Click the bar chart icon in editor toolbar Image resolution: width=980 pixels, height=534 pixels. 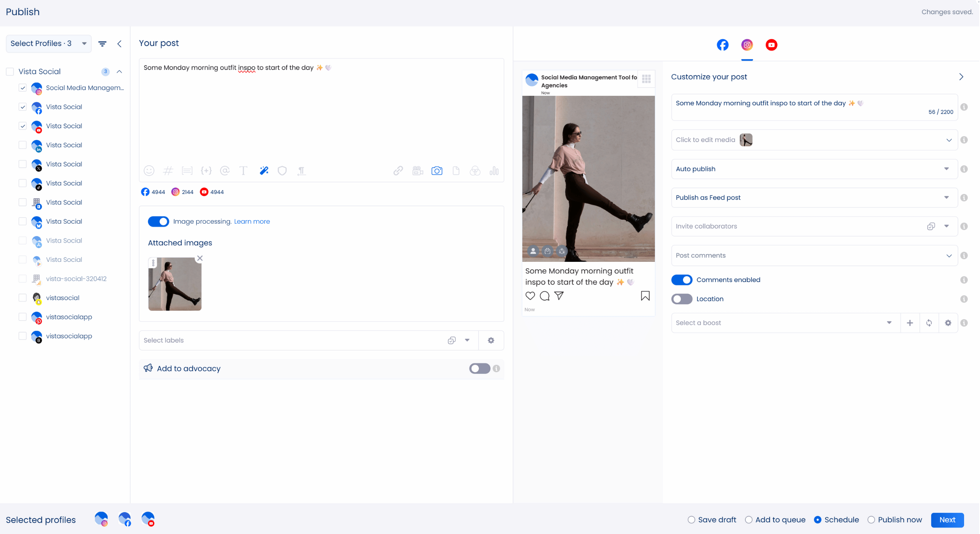[494, 171]
